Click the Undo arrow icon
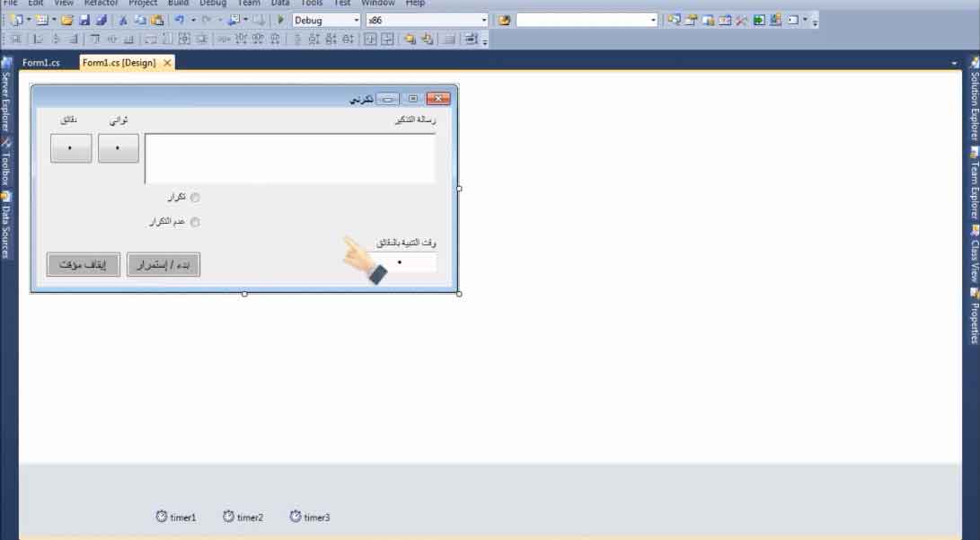 point(180,20)
